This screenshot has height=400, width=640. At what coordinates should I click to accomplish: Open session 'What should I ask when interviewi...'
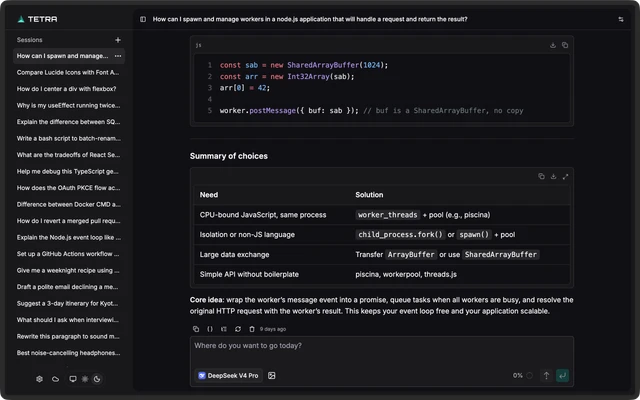pos(69,320)
